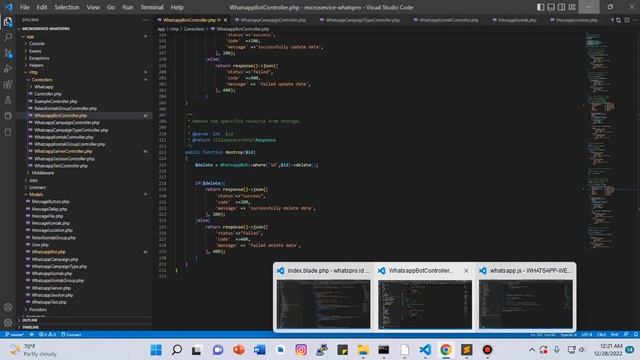Open the Selection menu
Screen dimensions: 640x360
coord(67,7)
